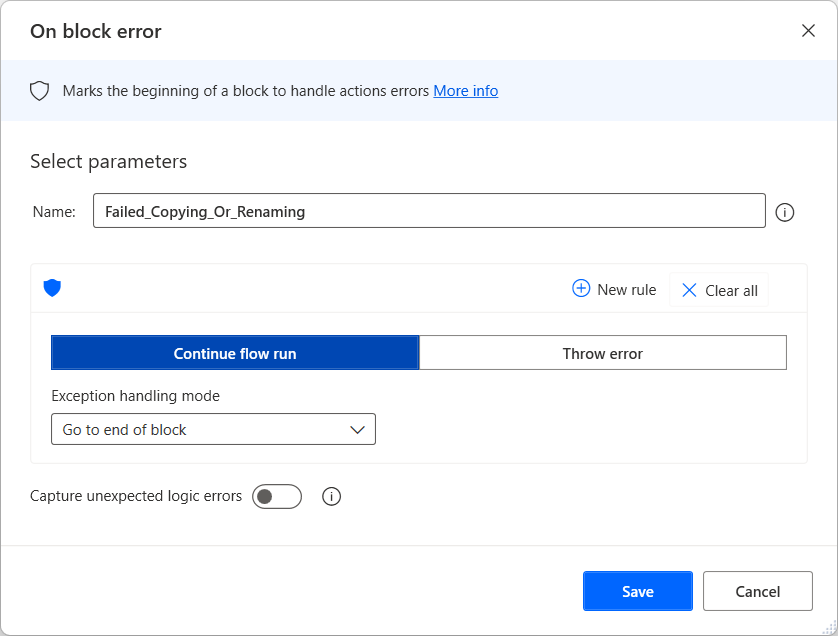
Task: Edit the Failed_Copying_Or_Renaming name field
Action: (x=429, y=210)
